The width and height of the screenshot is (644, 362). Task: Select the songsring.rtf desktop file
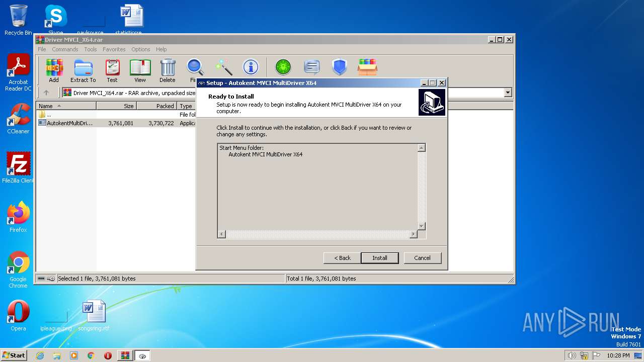pos(94,316)
